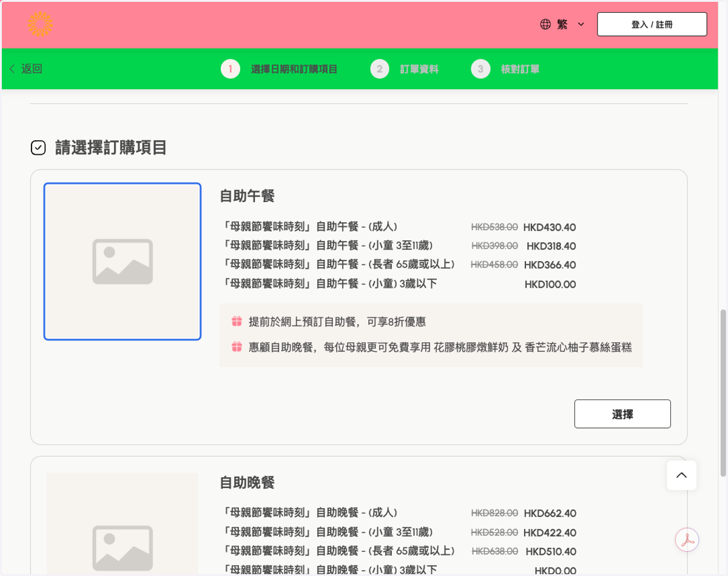Click 自助午餐 - (長者 65歲或以上) item text
The image size is (728, 576).
(339, 264)
